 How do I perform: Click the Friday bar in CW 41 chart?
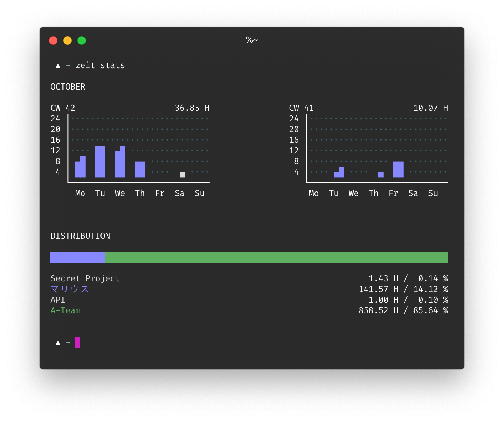click(x=398, y=169)
